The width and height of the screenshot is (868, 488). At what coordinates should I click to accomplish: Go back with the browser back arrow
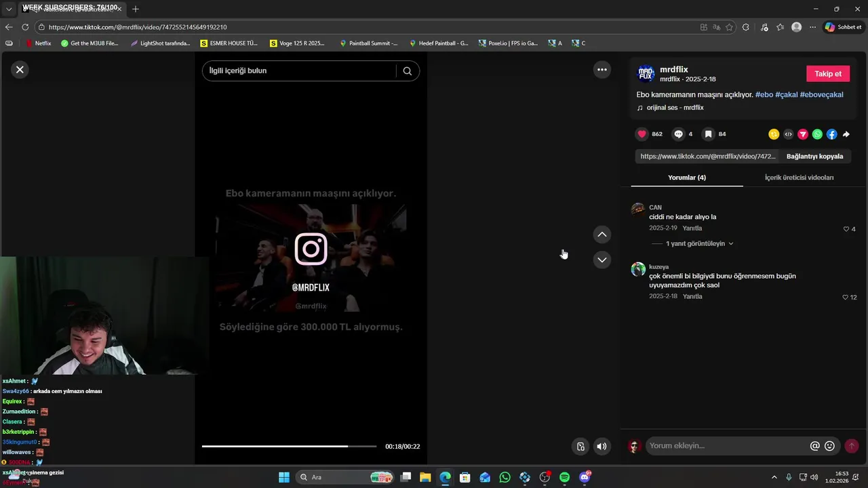[9, 27]
